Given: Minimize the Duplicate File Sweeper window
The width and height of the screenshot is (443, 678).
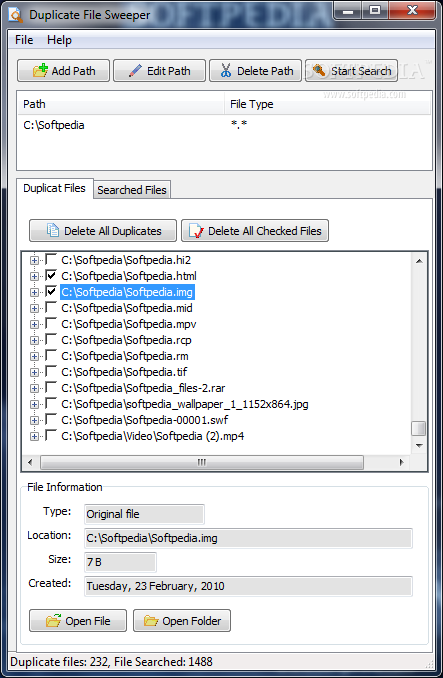Looking at the screenshot, I should point(347,12).
